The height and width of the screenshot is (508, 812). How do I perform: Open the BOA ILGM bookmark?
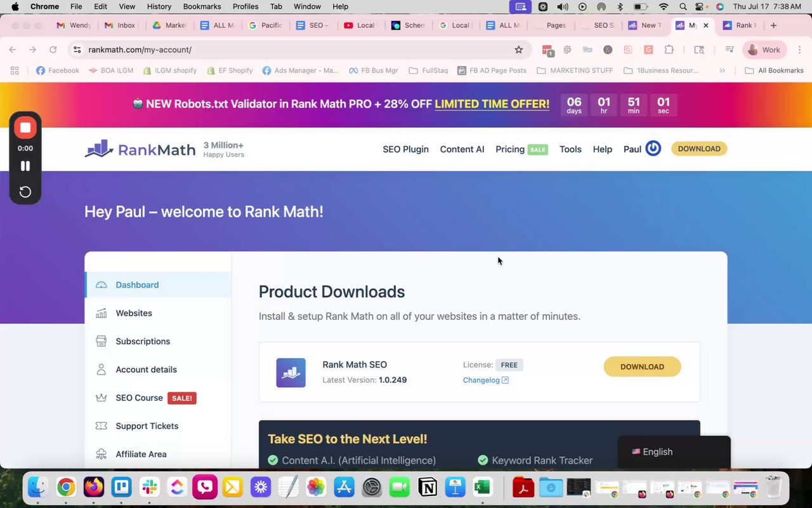pyautogui.click(x=111, y=70)
